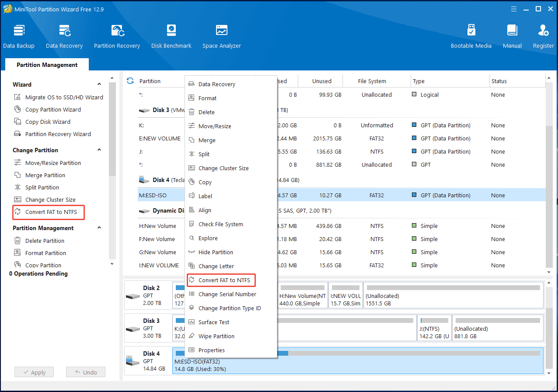The height and width of the screenshot is (392, 558).
Task: Collapse the Partition Management section
Action: click(x=99, y=228)
